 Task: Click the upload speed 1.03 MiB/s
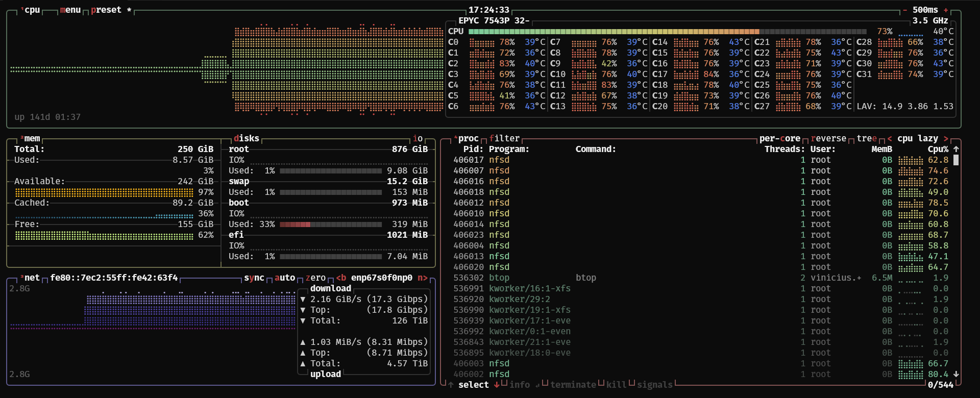pyautogui.click(x=336, y=342)
